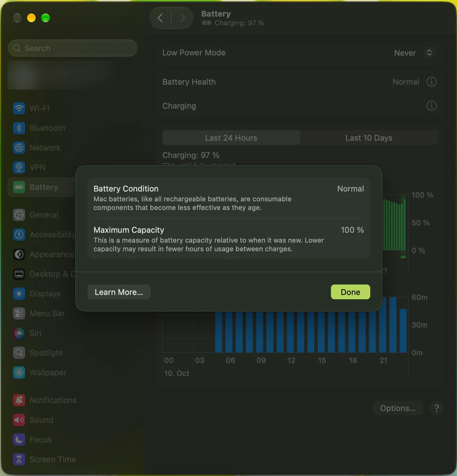The image size is (457, 476).
Task: Click the Low Power Mode label
Action: click(194, 52)
